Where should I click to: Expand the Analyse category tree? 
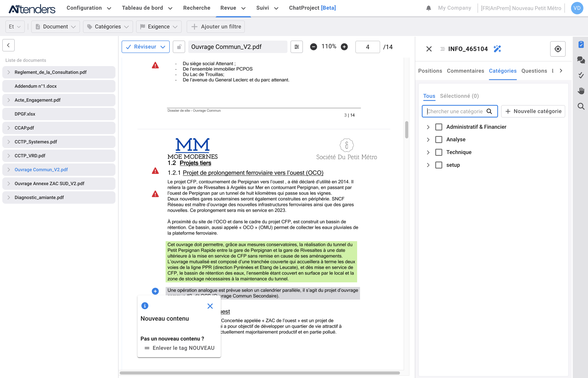tap(428, 139)
